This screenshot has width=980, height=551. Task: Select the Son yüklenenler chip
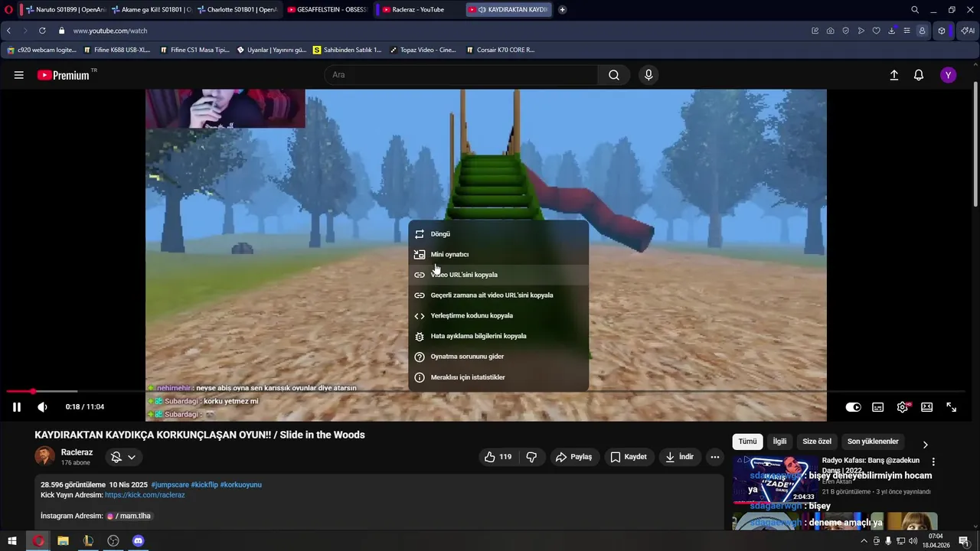coord(873,442)
